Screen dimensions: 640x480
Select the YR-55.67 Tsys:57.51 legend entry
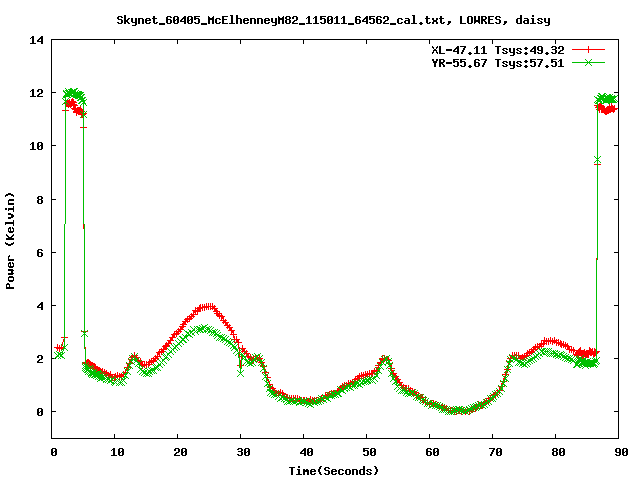pyautogui.click(x=498, y=63)
